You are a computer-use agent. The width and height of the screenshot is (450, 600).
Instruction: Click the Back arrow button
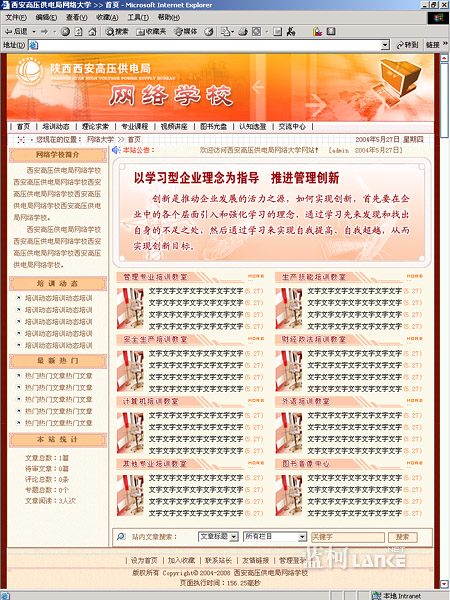tap(16, 32)
